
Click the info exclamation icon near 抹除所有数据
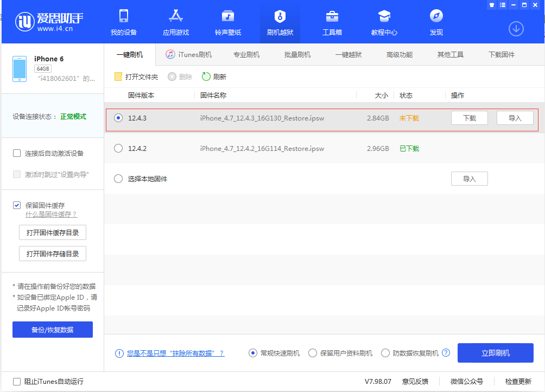point(119,353)
